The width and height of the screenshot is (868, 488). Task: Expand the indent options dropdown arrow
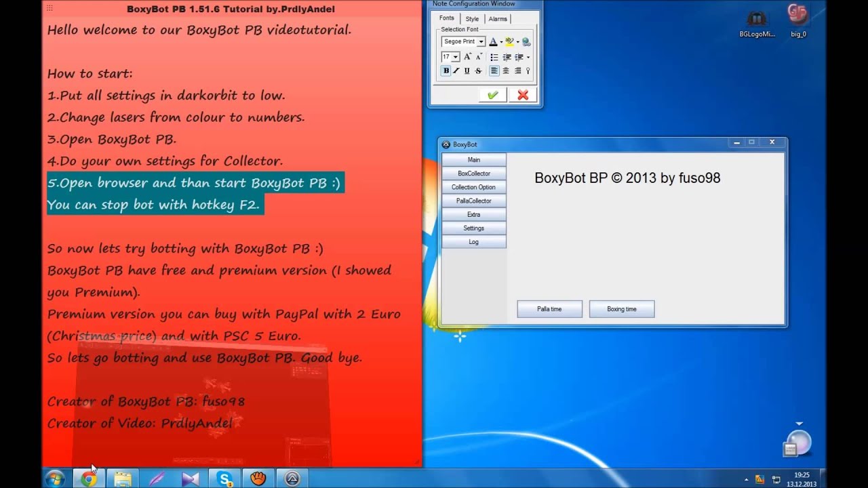(x=528, y=57)
